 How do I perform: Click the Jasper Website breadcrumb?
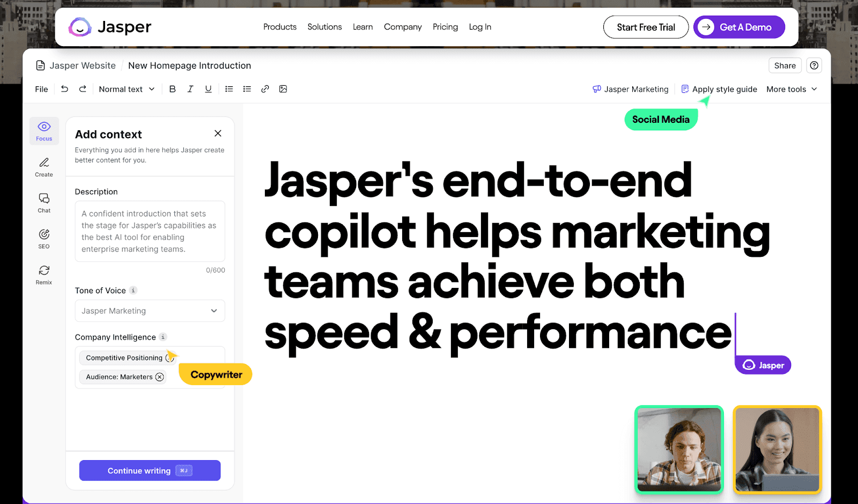pyautogui.click(x=83, y=65)
